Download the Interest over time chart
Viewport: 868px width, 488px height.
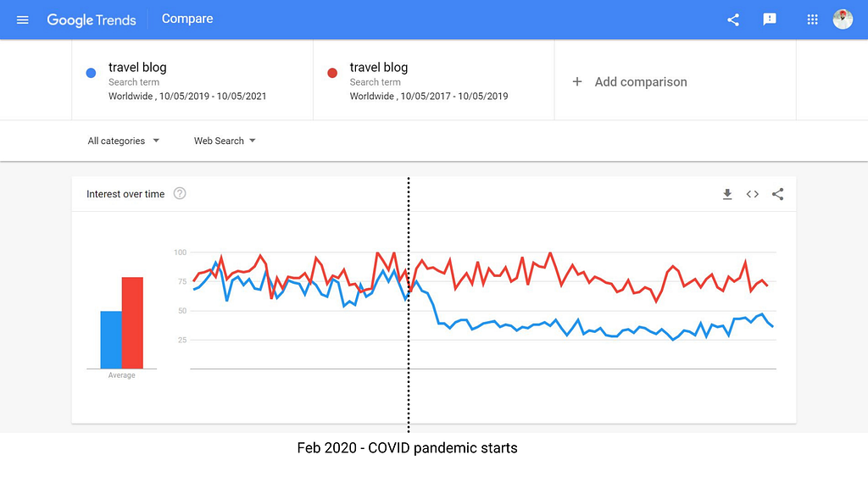coord(727,194)
